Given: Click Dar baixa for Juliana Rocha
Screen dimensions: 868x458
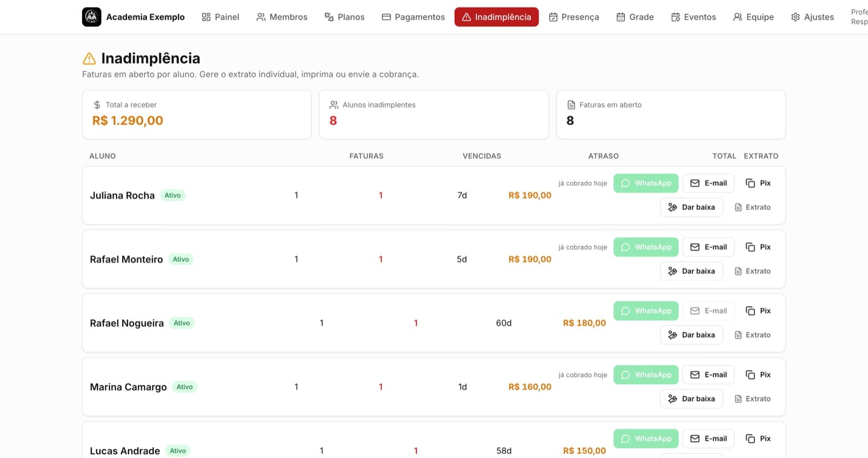Looking at the screenshot, I should 692,207.
